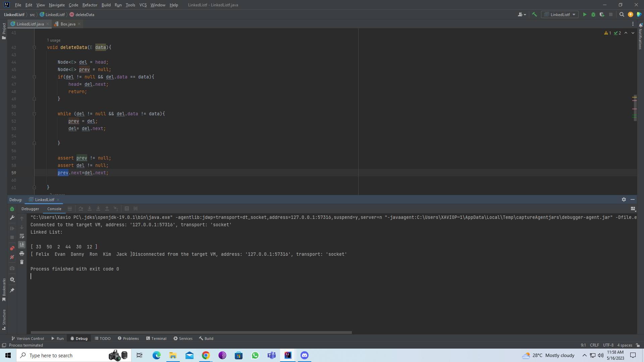644x362 pixels.
Task: Go to next highlighted error arrow
Action: [633, 33]
